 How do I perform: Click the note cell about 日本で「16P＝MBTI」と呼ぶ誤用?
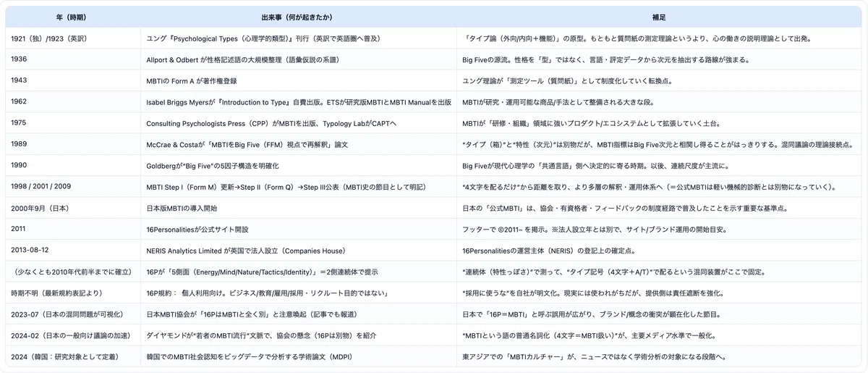tap(659, 314)
